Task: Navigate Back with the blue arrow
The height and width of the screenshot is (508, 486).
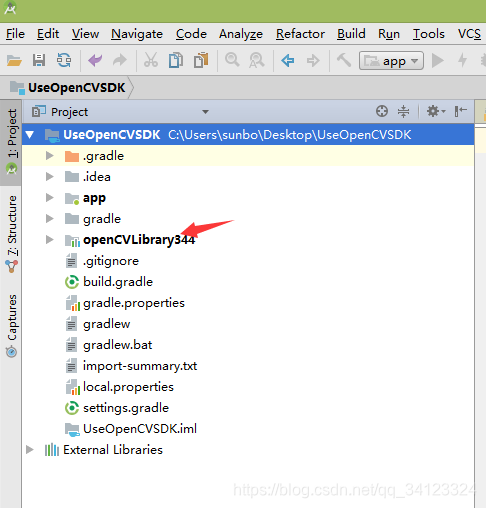Action: point(288,61)
